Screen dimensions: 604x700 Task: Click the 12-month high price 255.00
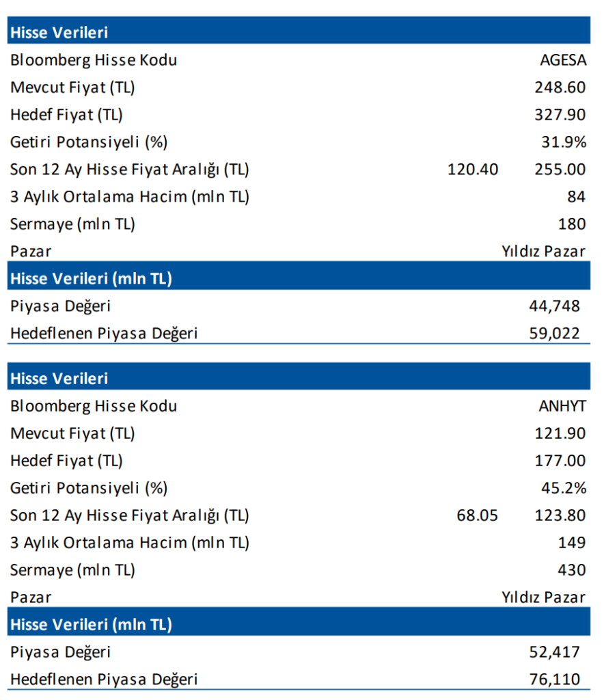[560, 169]
